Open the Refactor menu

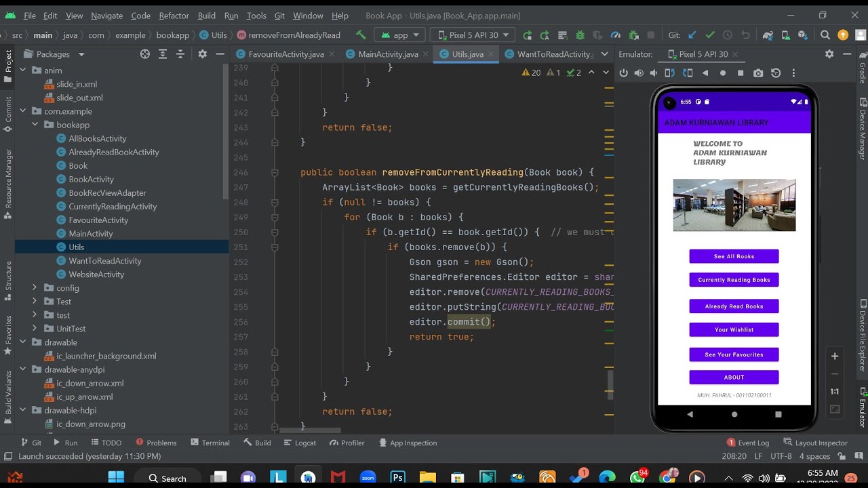pyautogui.click(x=174, y=16)
